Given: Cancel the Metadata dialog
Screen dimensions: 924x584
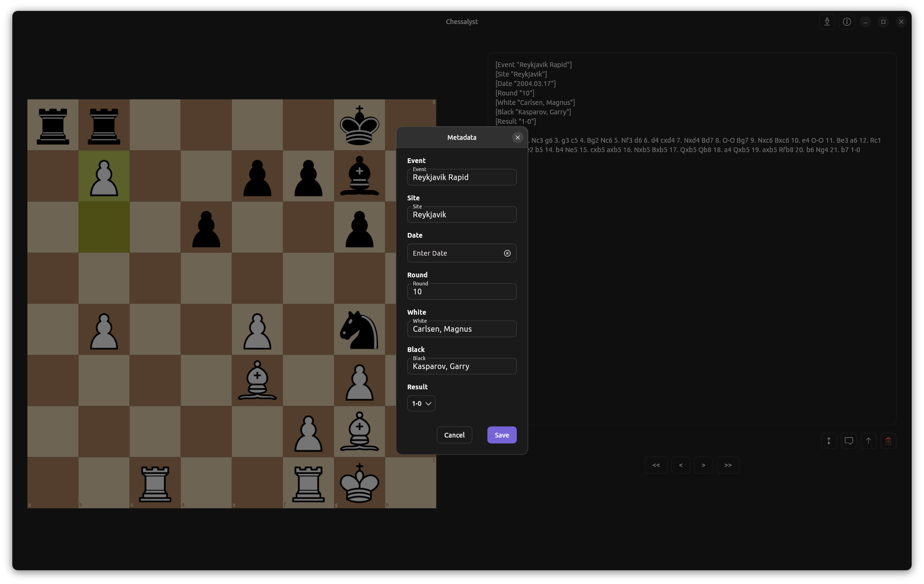Looking at the screenshot, I should coord(454,435).
